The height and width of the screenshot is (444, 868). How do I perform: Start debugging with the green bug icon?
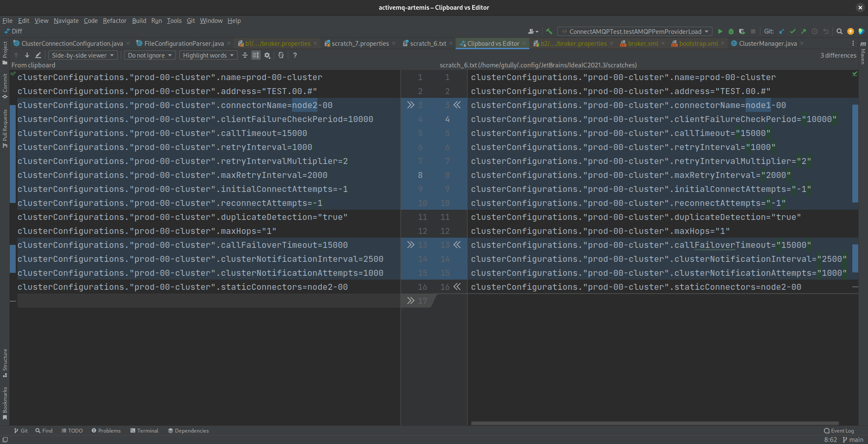point(731,31)
